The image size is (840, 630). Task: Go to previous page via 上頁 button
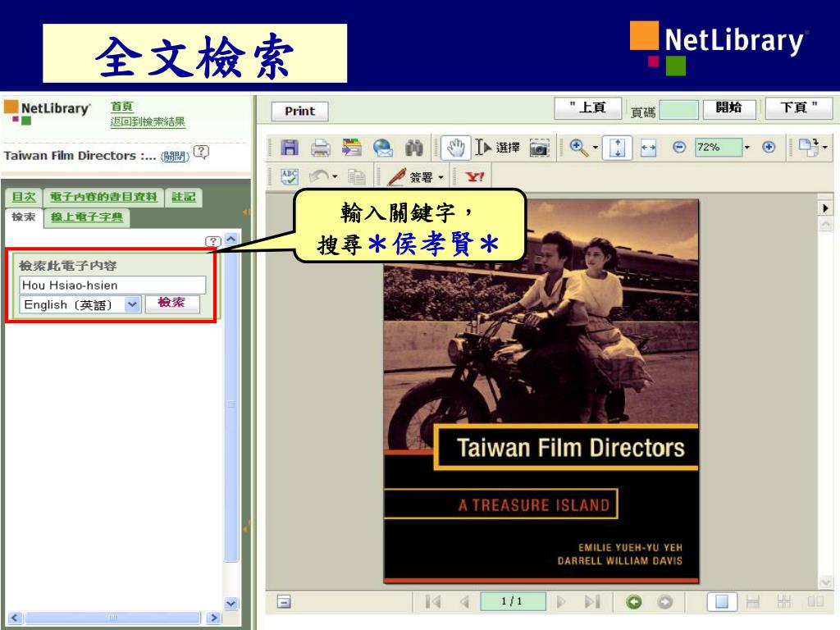click(587, 108)
